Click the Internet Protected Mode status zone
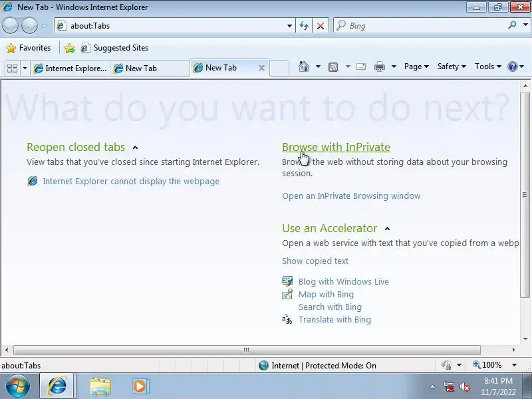 [318, 365]
